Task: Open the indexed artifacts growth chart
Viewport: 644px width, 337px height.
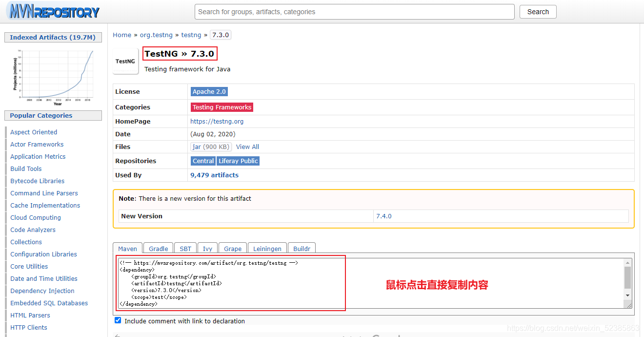Action: tap(53, 77)
